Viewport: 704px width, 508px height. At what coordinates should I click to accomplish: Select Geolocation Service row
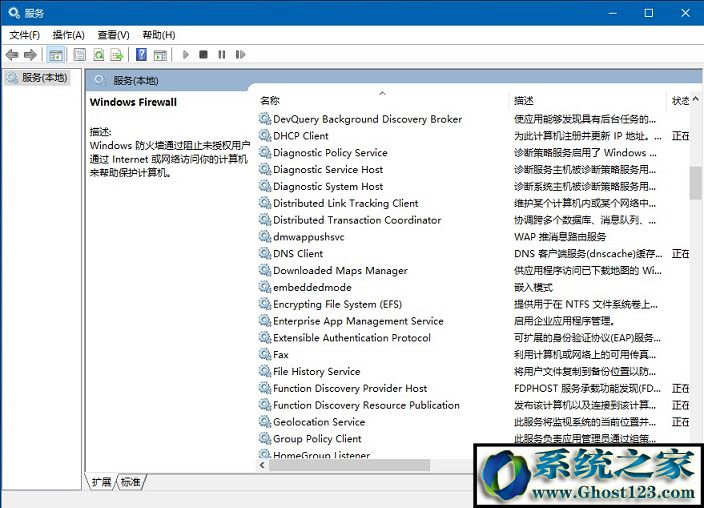[x=319, y=422]
